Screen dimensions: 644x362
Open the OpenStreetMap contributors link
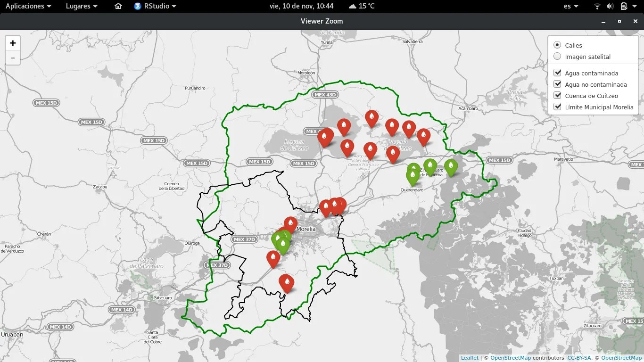[511, 358]
